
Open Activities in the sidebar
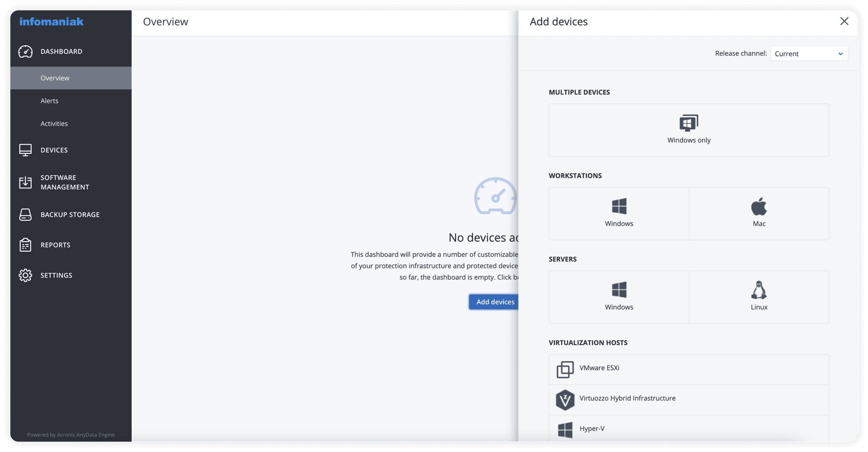coord(71,124)
